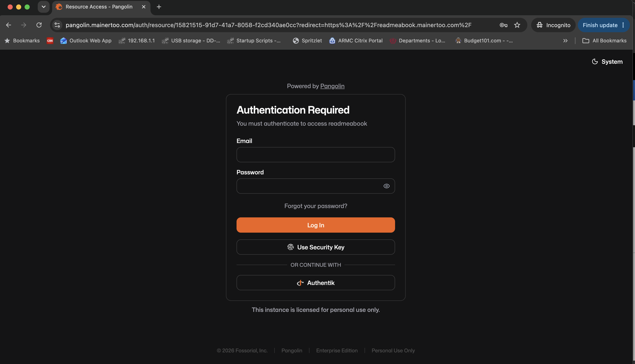This screenshot has width=635, height=364.
Task: Follow the Pangolin link in Powered by
Action: [x=332, y=86]
